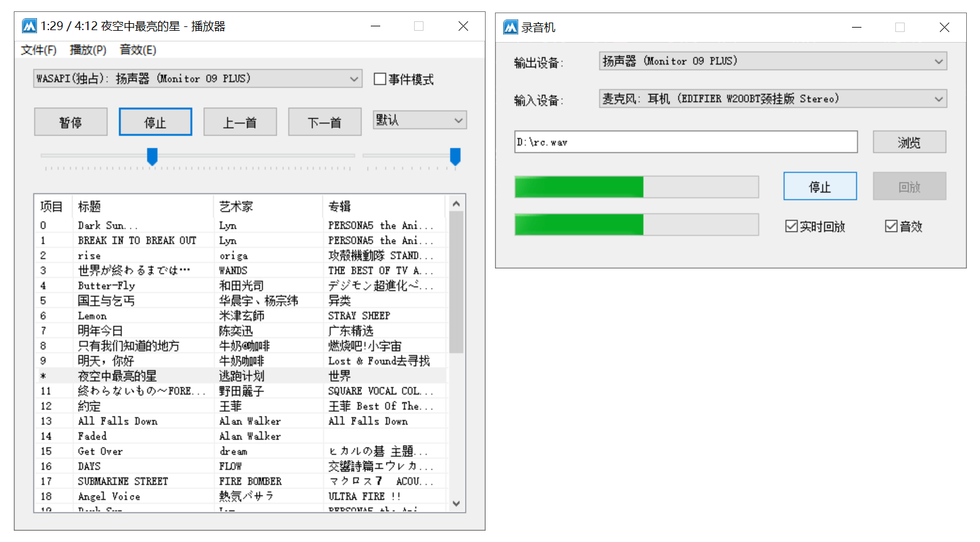Select the 約定 track

[x=89, y=406]
